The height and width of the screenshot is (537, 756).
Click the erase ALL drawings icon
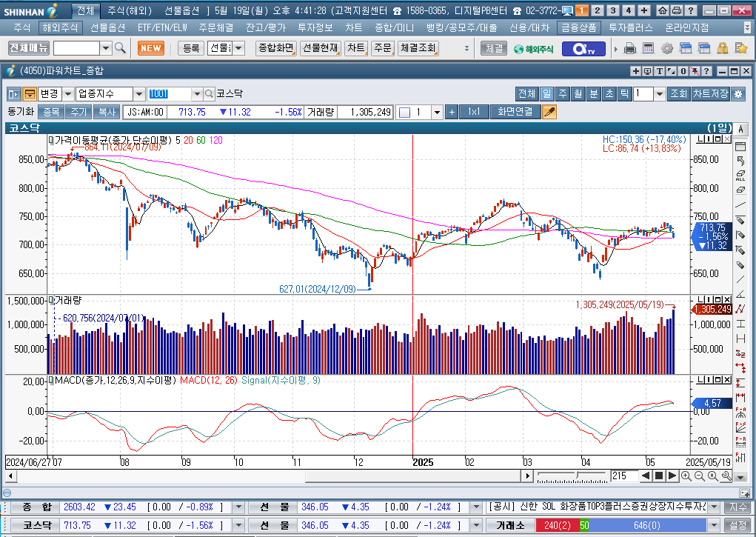tap(740, 175)
